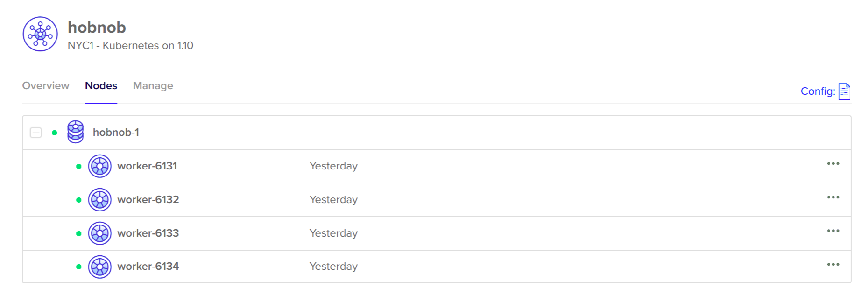Open the more options menu for worker-6133
The height and width of the screenshot is (302, 868).
(833, 231)
